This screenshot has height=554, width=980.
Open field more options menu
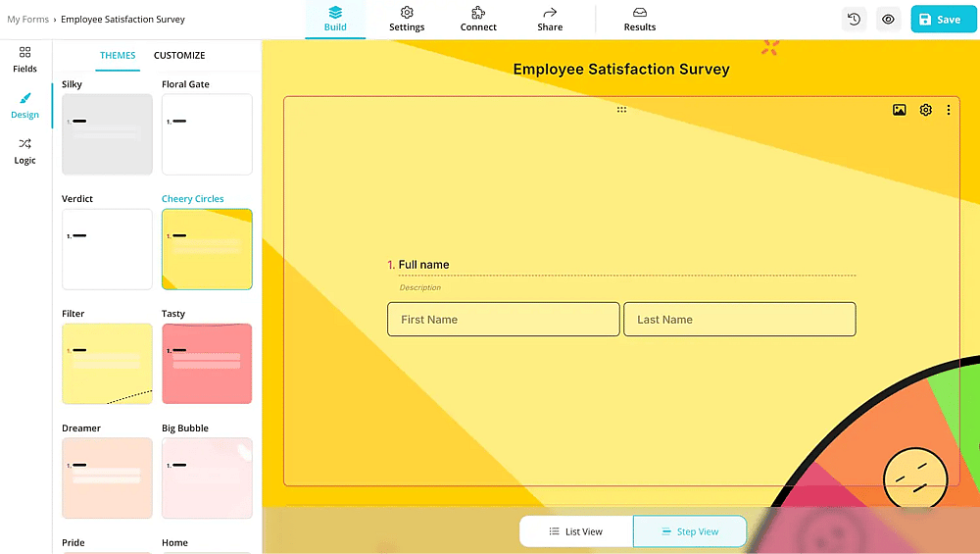948,110
